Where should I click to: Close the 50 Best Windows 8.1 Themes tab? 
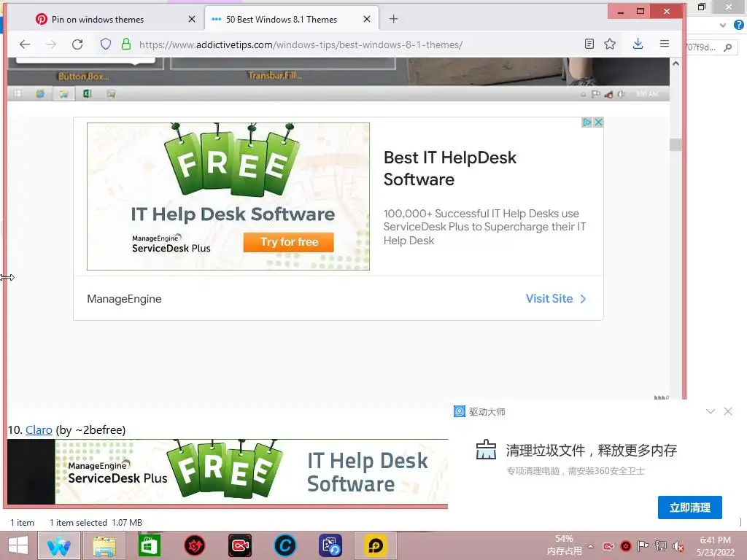[x=367, y=19]
